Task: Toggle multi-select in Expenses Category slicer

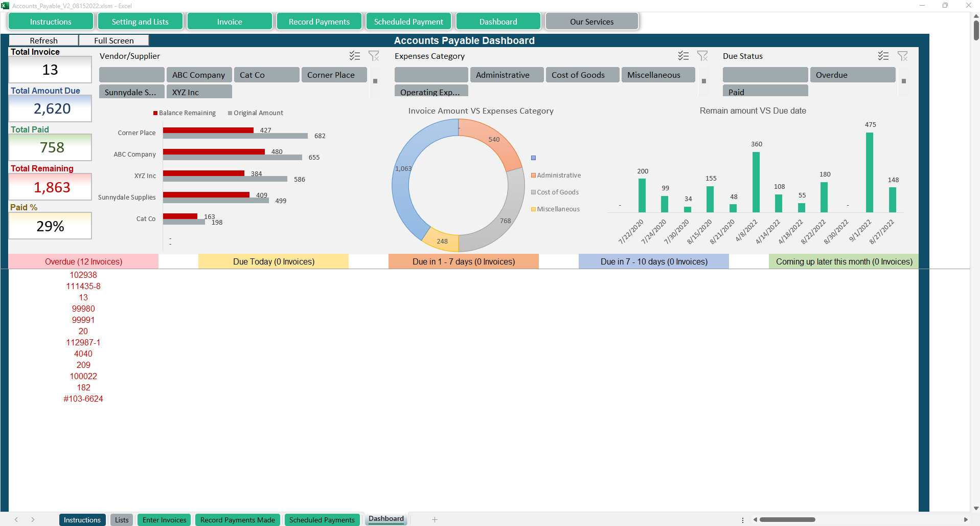Action: pyautogui.click(x=683, y=56)
